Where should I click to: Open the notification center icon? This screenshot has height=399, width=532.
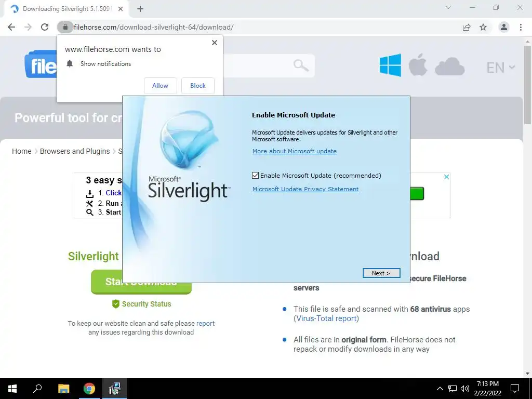[515, 389]
